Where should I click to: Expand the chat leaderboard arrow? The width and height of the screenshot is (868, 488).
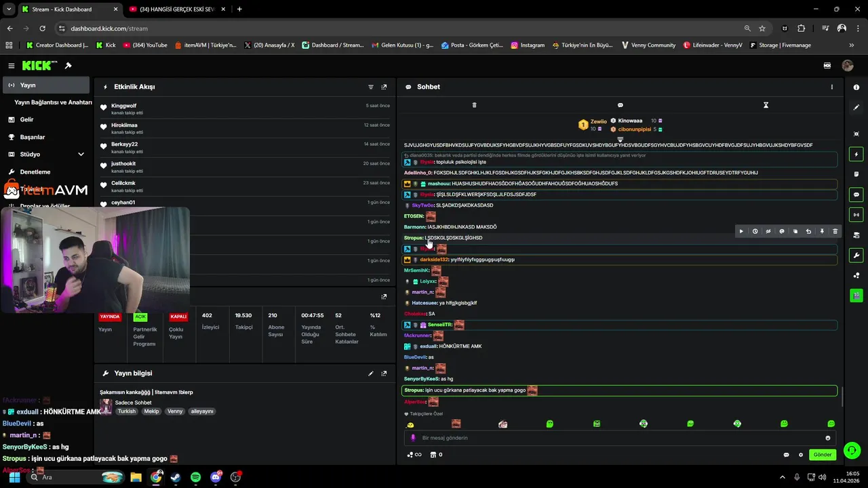point(620,139)
